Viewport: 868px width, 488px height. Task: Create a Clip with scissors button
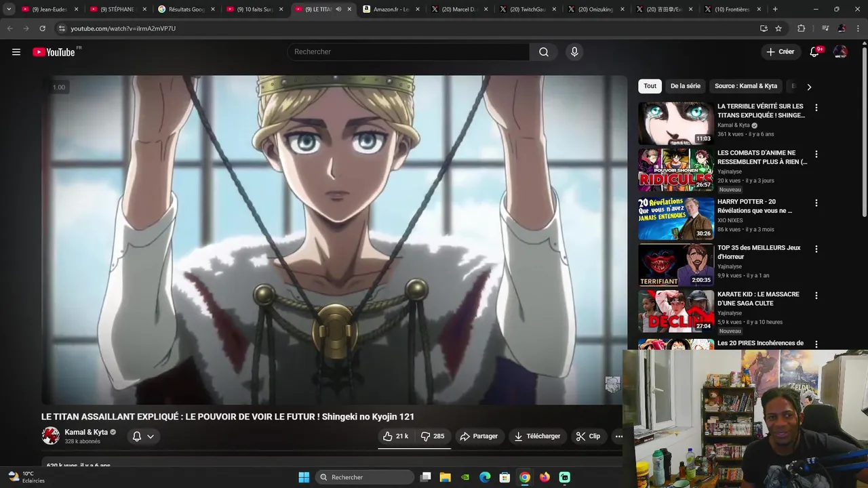pos(588,436)
